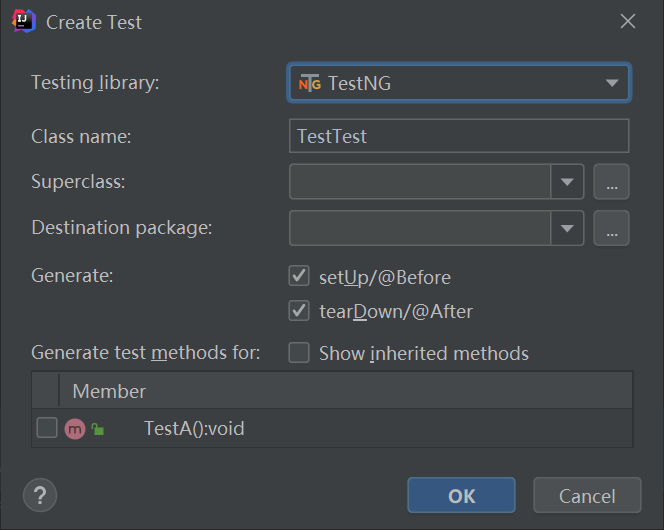
Task: Open help via question mark icon
Action: pyautogui.click(x=40, y=495)
